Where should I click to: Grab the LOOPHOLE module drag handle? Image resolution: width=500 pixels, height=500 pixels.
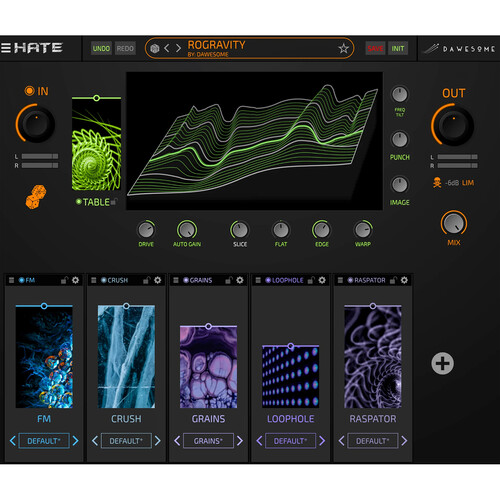tap(258, 280)
